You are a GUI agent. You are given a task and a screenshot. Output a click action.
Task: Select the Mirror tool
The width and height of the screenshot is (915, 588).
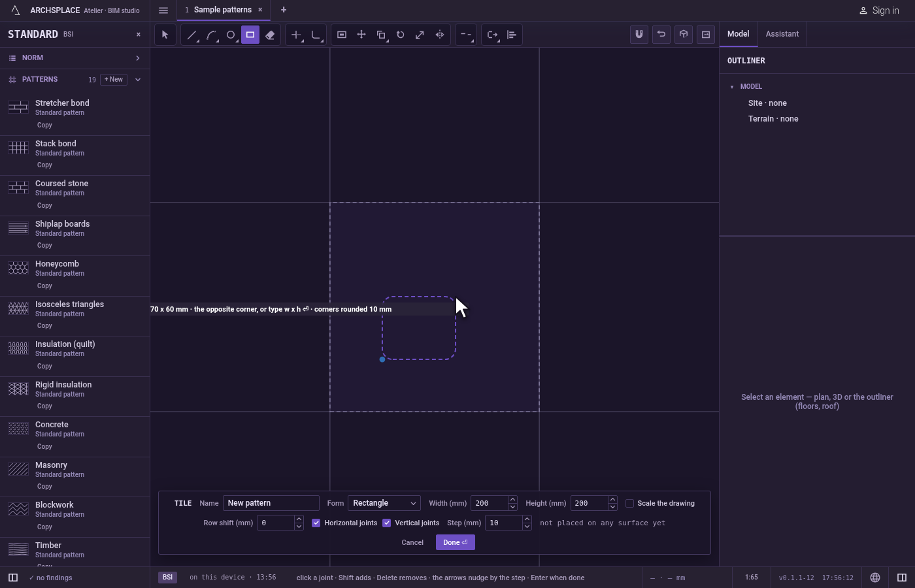click(440, 35)
